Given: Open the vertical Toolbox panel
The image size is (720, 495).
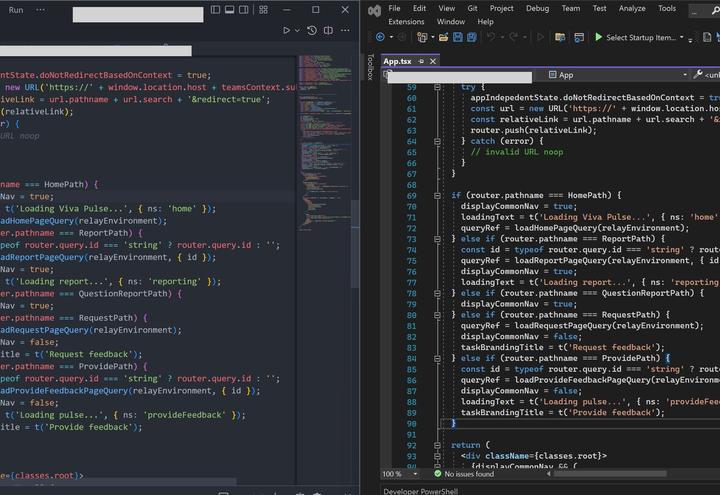Looking at the screenshot, I should point(369,67).
